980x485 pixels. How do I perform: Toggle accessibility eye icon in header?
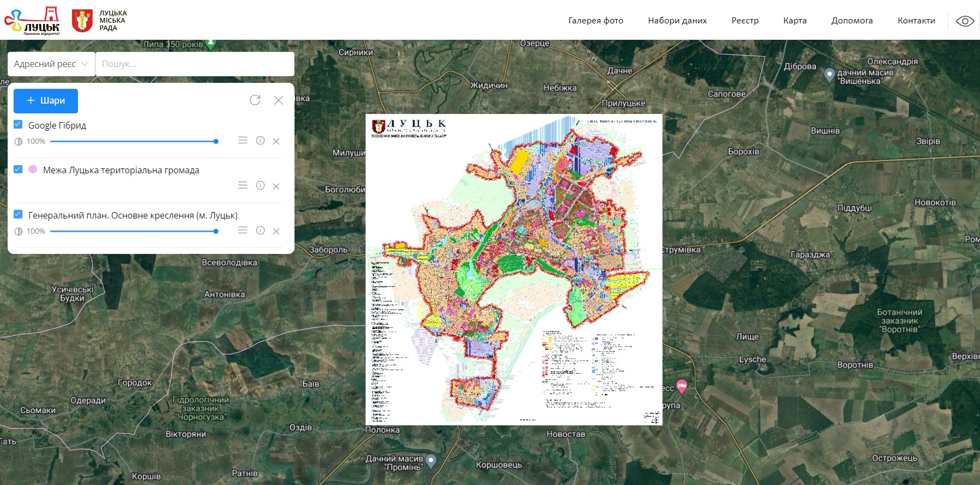tap(965, 21)
